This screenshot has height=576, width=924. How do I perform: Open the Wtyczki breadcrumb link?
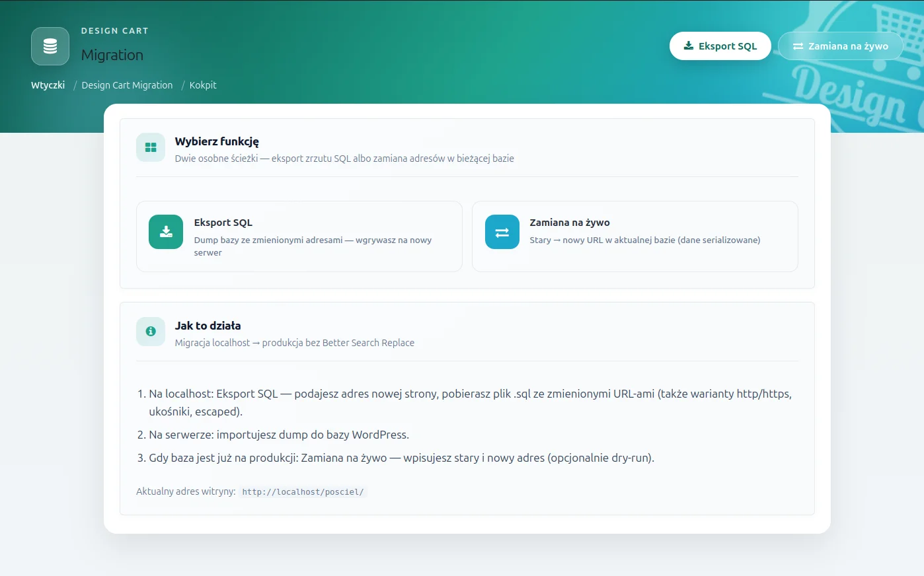(48, 85)
